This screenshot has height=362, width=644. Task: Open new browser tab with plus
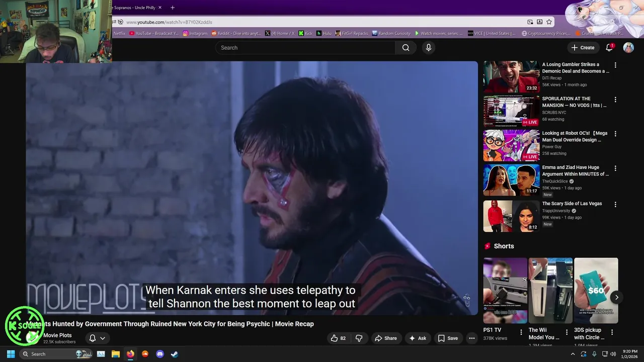173,8
